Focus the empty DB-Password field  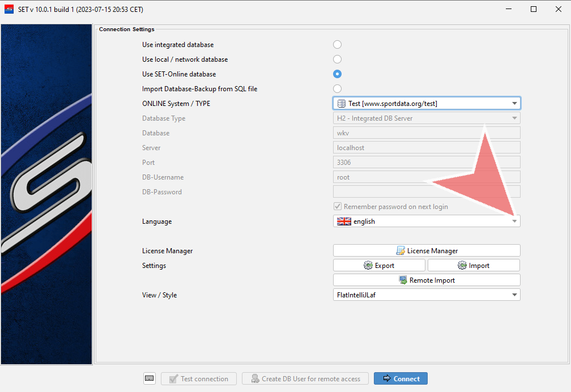pos(426,192)
